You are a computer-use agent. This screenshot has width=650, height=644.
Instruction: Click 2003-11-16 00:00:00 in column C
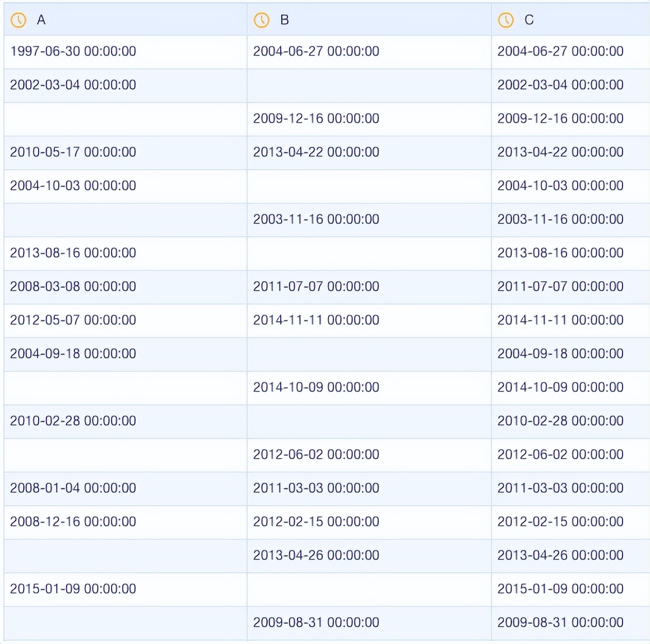point(560,219)
